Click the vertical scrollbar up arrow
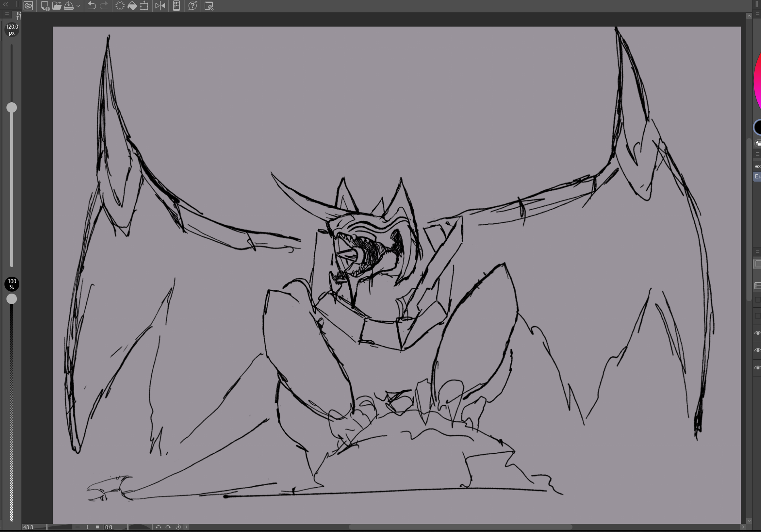Image resolution: width=761 pixels, height=532 pixels. [x=749, y=16]
